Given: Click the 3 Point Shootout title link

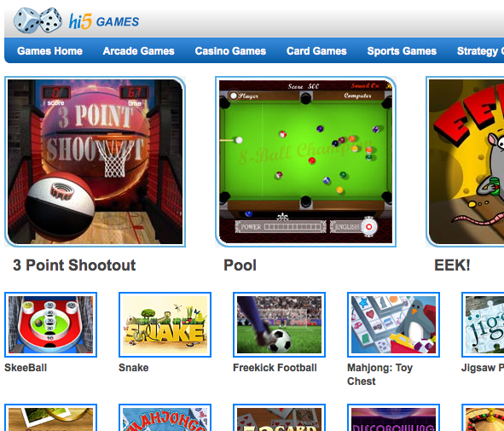Looking at the screenshot, I should click(x=74, y=265).
